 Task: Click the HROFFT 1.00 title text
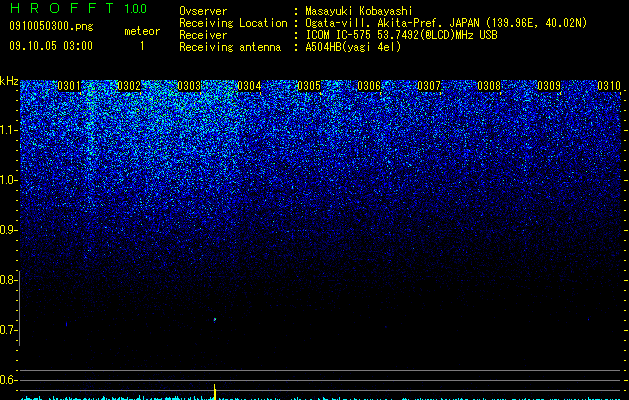pos(78,8)
